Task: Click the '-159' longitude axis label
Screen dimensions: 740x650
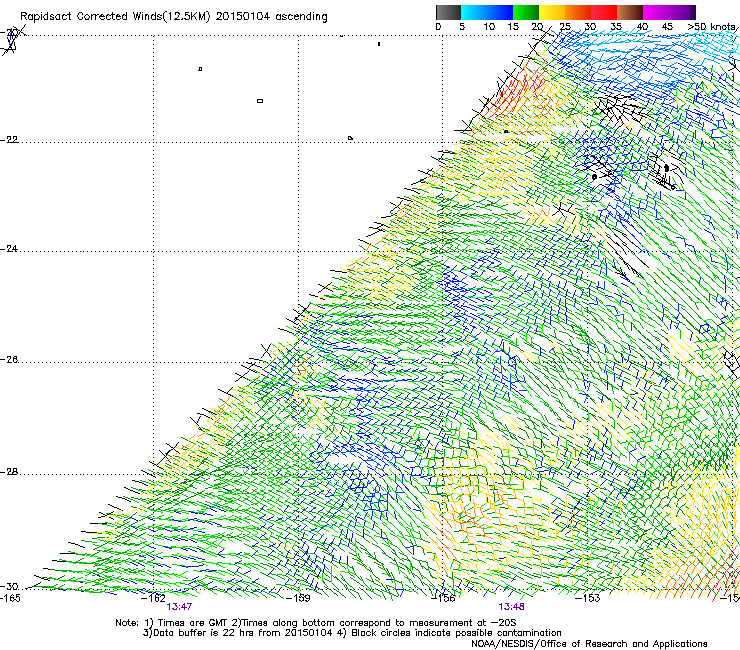Action: pyautogui.click(x=298, y=598)
